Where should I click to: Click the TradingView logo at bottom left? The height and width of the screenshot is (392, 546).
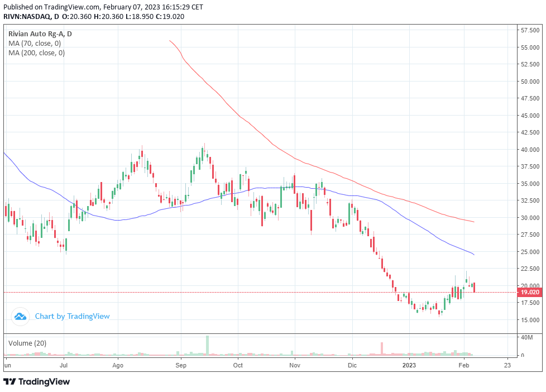coord(37,381)
